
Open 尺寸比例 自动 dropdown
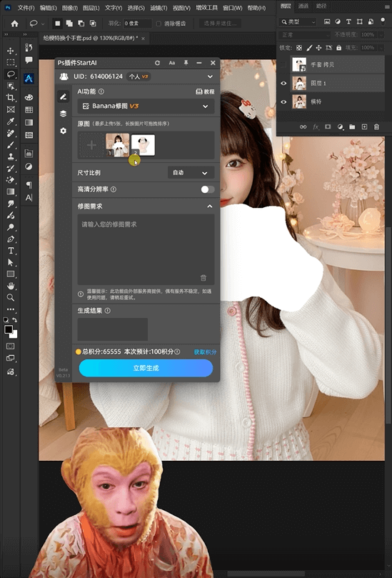191,172
